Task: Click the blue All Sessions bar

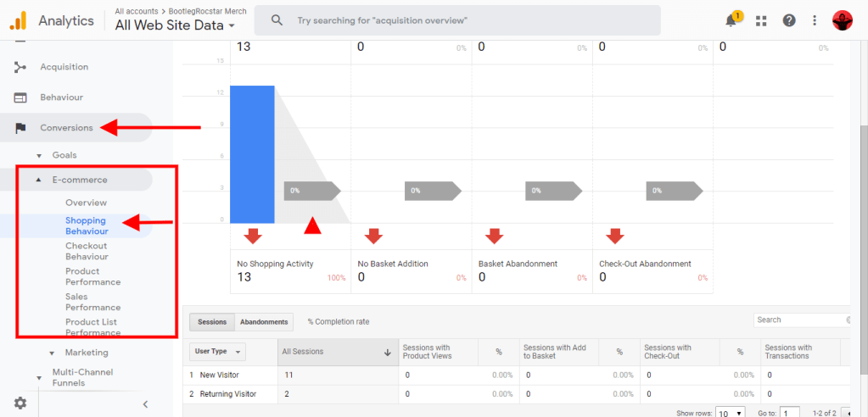Action: [x=252, y=153]
